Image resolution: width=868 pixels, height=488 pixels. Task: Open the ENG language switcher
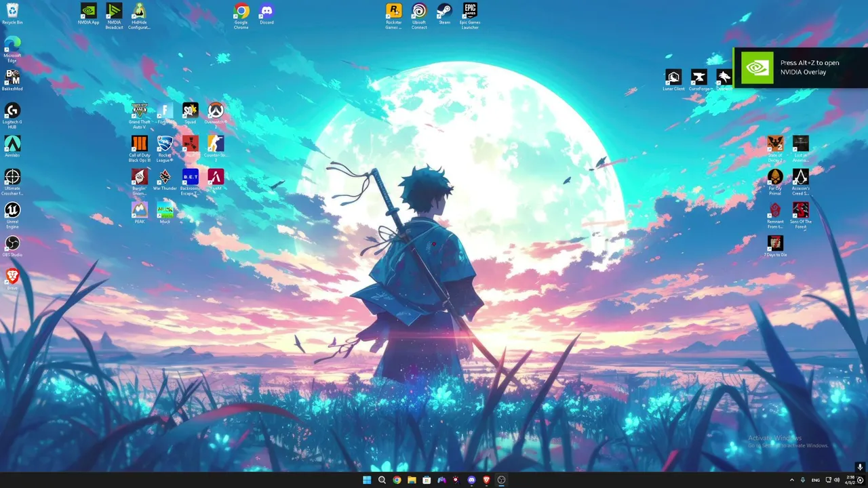[816, 480]
